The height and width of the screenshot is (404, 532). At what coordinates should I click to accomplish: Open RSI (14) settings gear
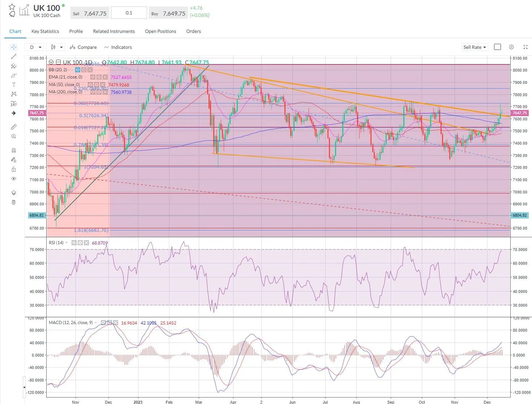[80, 243]
